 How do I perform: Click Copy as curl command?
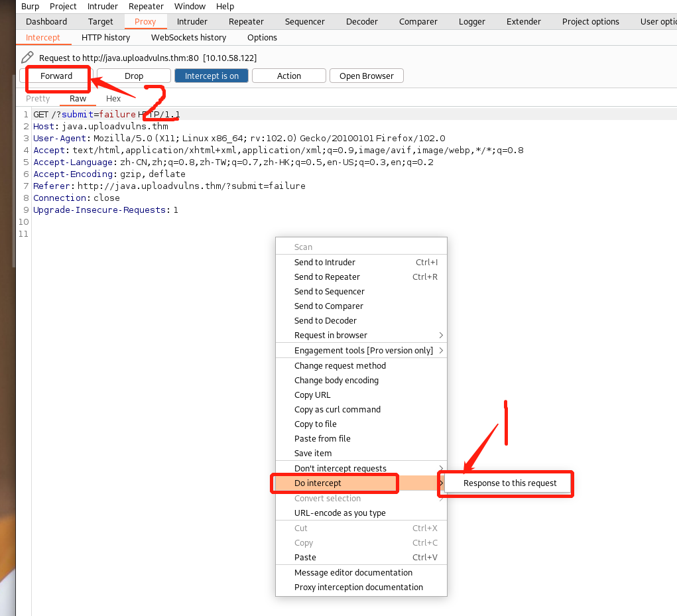point(337,410)
